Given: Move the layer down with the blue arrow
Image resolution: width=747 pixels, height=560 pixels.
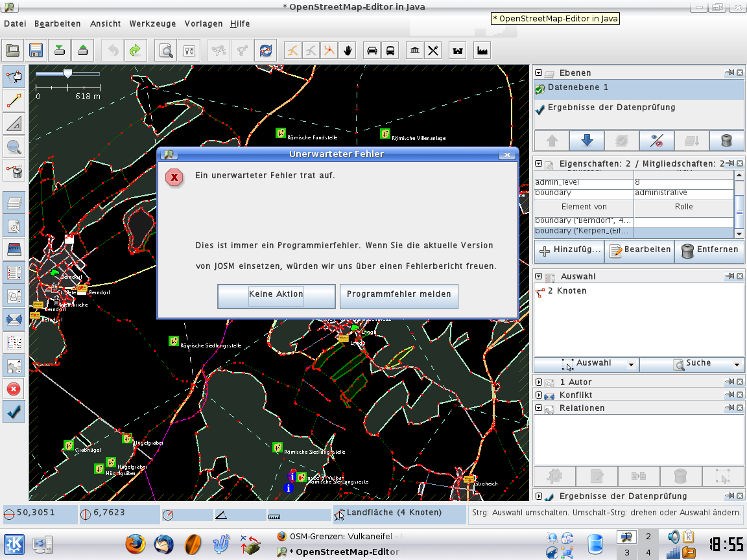Looking at the screenshot, I should coord(587,141).
